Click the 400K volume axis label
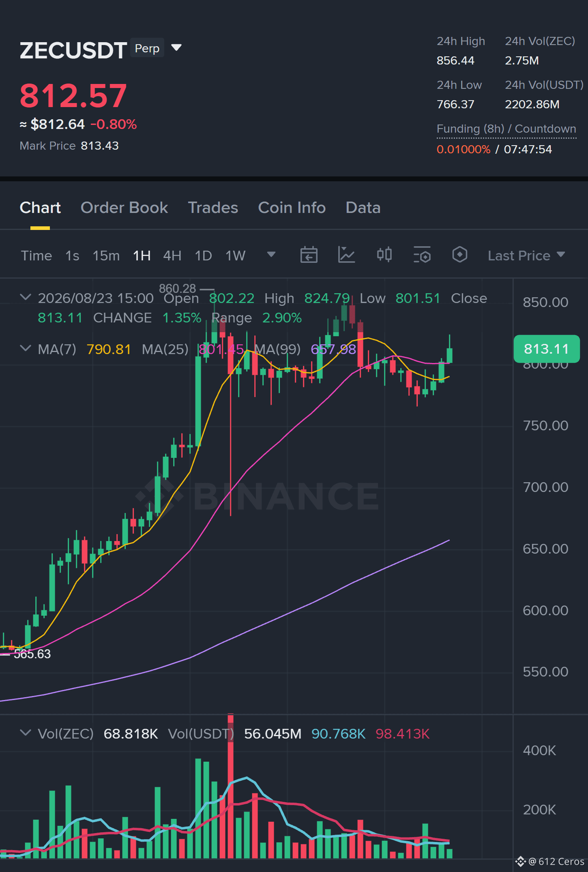The height and width of the screenshot is (872, 588). point(539,750)
